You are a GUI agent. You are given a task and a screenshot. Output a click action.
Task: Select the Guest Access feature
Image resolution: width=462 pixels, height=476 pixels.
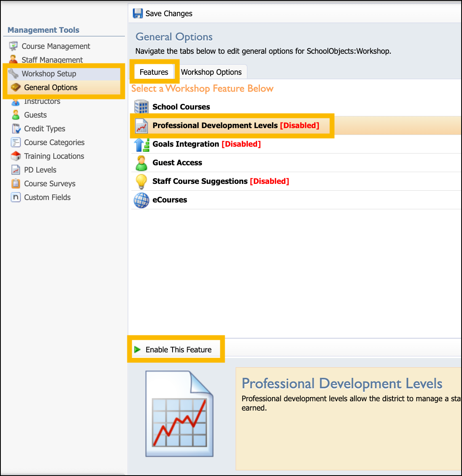click(296, 163)
